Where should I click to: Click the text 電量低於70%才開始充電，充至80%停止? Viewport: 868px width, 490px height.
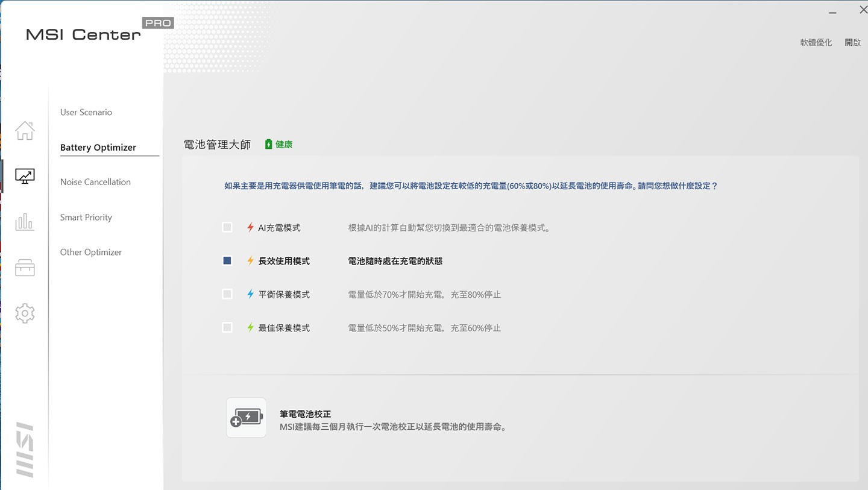424,295
